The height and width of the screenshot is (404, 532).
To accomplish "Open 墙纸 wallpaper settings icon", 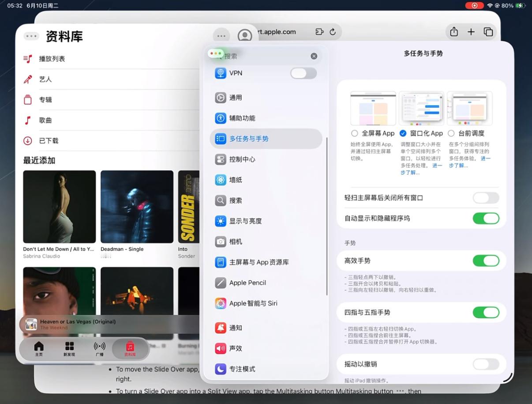I will click(221, 180).
